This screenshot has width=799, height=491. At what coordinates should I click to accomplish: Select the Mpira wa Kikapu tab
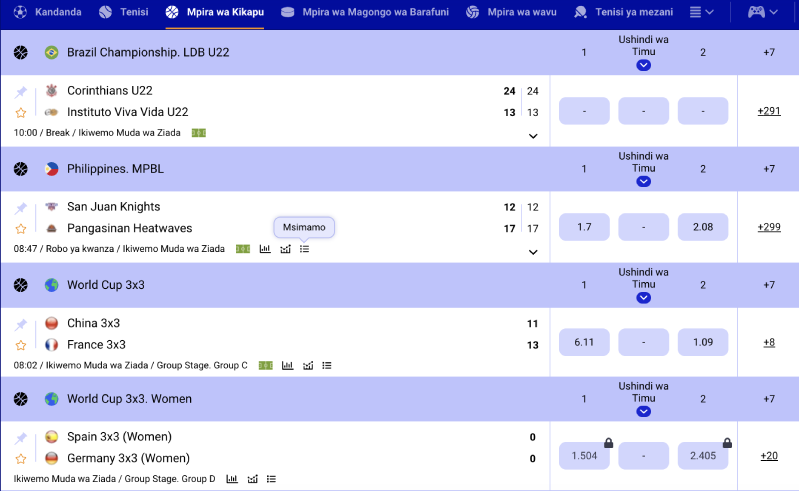point(215,12)
